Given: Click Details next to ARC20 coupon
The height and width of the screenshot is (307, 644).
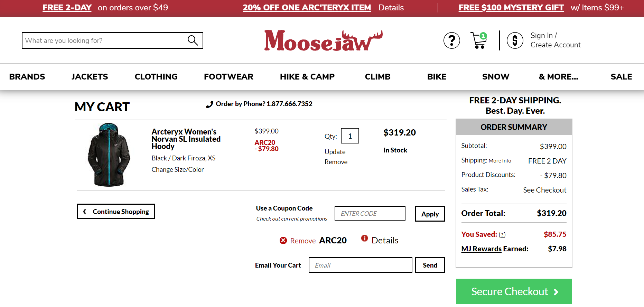Looking at the screenshot, I should (385, 240).
